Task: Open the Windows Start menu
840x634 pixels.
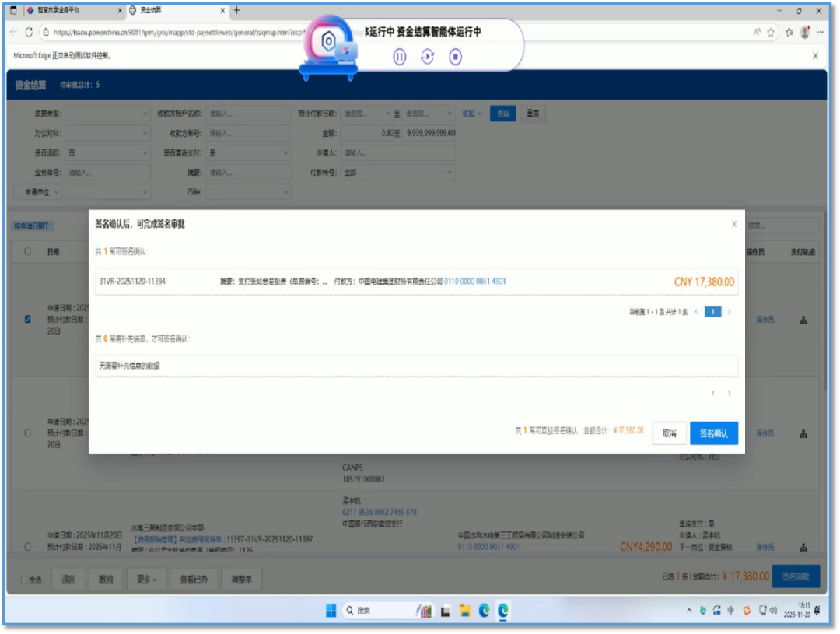Action: (x=331, y=611)
